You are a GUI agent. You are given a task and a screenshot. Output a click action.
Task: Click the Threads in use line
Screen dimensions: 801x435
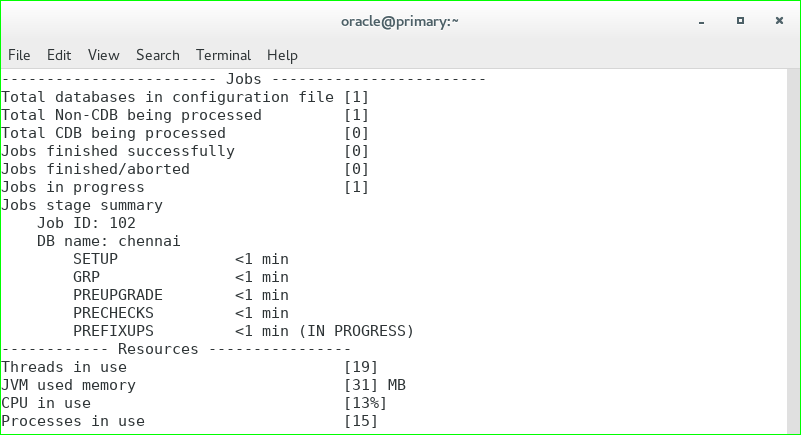(190, 367)
